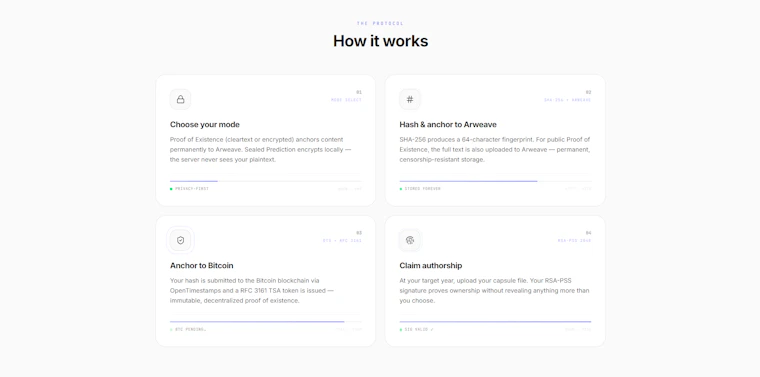Click the 'SHA-256 produces a 64-character fingerprint' paragraph
760x377 pixels.
pyautogui.click(x=495, y=150)
